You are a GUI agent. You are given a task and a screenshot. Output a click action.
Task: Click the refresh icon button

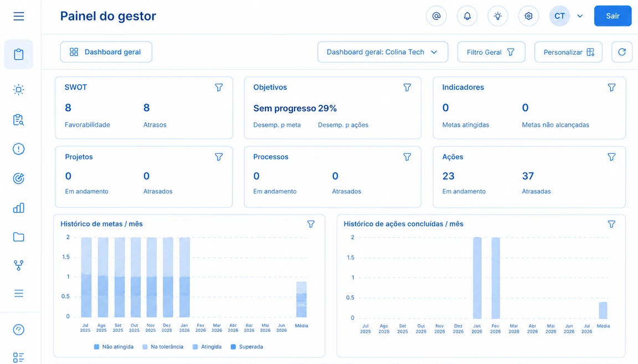622,52
